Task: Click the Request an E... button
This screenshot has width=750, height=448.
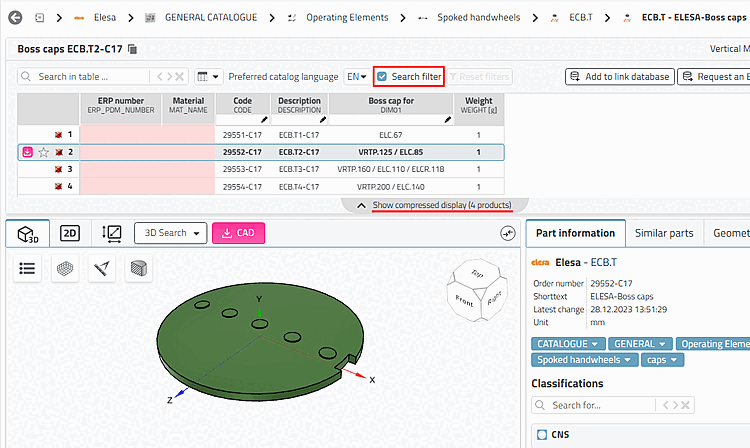Action: tap(714, 76)
